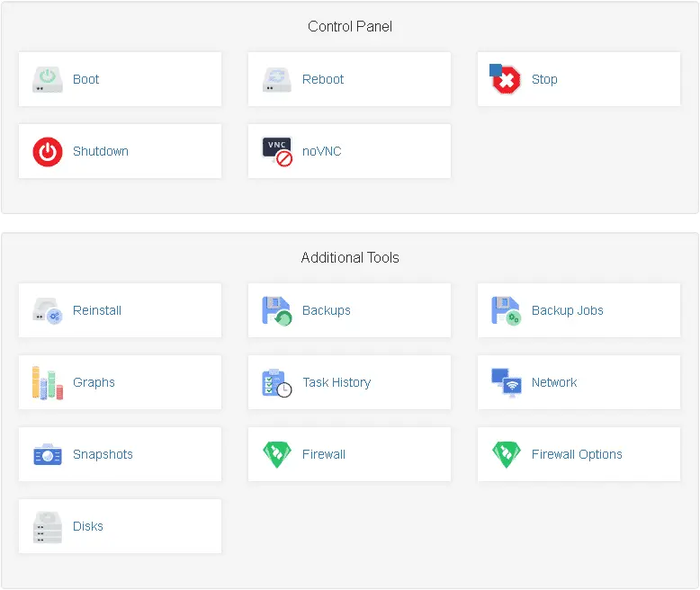Click the green Firewall gem icon

coord(277,455)
